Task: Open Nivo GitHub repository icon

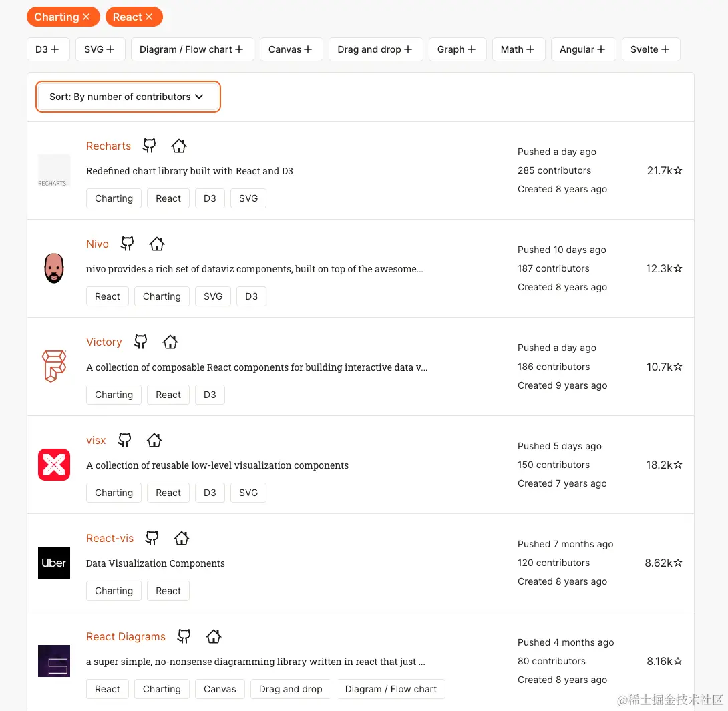Action: coord(127,244)
